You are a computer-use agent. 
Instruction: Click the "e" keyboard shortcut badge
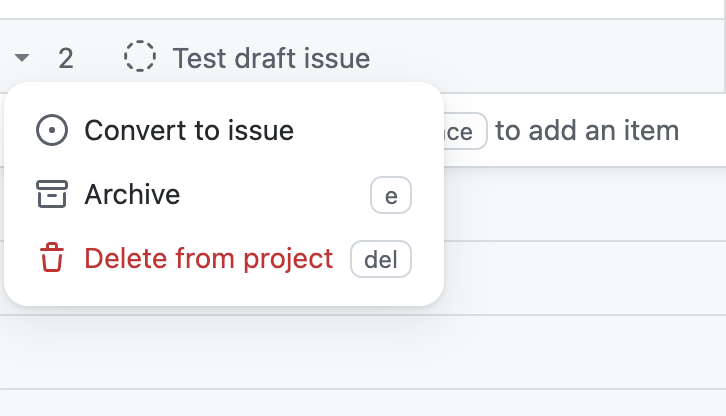(x=391, y=195)
